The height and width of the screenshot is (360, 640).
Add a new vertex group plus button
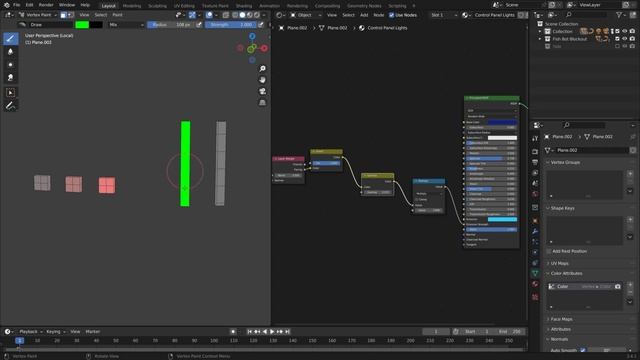pos(630,174)
